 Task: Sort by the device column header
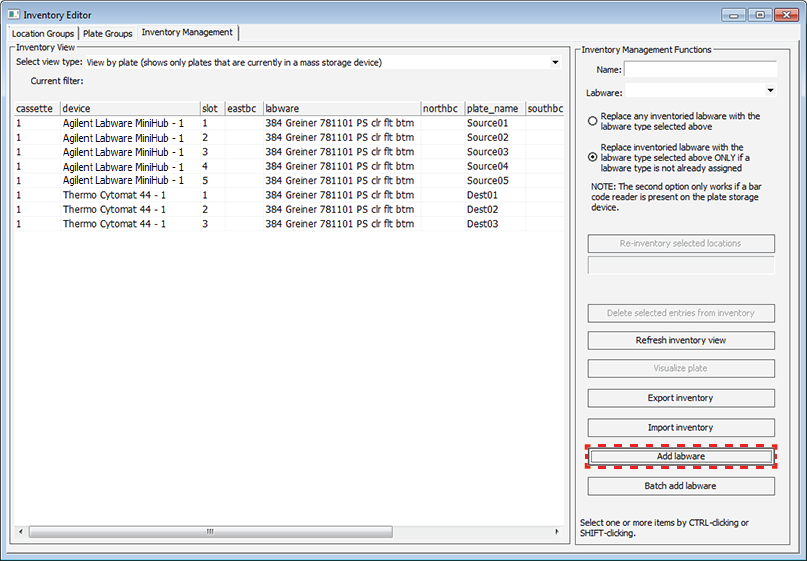coord(128,108)
